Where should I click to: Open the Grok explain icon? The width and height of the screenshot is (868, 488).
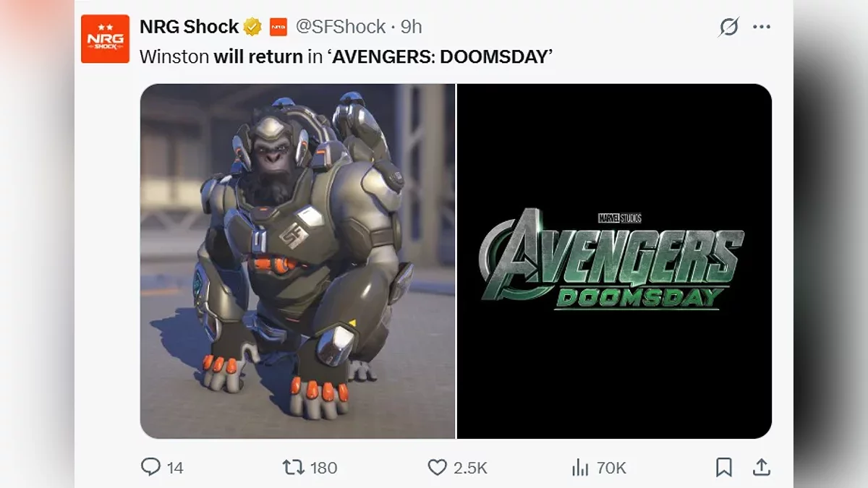click(728, 27)
